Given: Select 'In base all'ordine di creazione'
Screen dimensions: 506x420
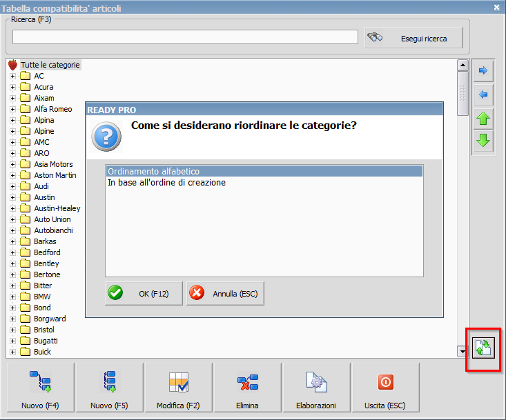Looking at the screenshot, I should coord(264,183).
